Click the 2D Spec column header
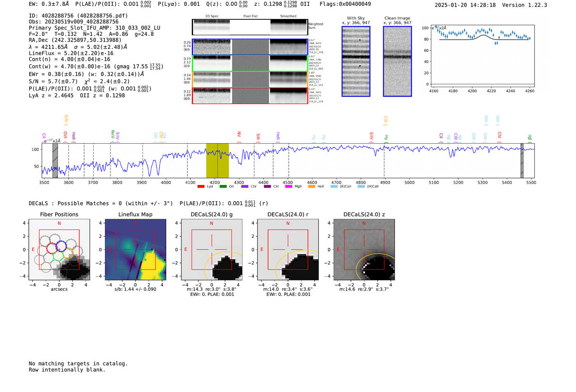Image resolution: width=576 pixels, height=392 pixels. tap(212, 16)
